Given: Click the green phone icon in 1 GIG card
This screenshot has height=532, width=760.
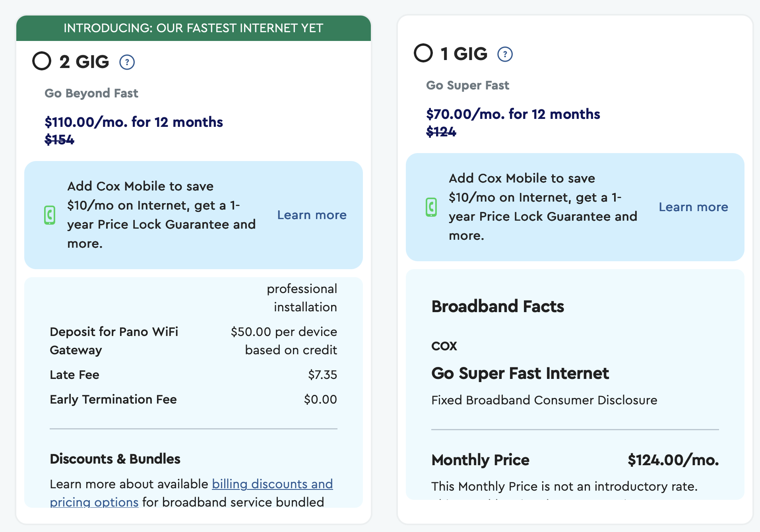Looking at the screenshot, I should pos(431,207).
